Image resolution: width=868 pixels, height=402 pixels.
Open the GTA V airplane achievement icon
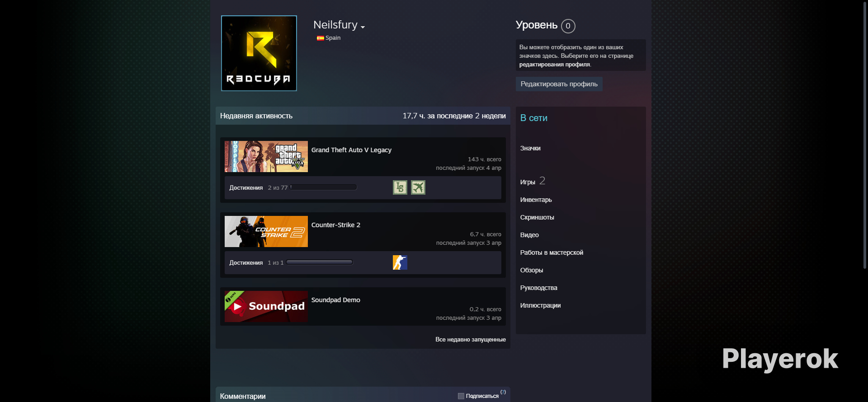click(x=418, y=187)
